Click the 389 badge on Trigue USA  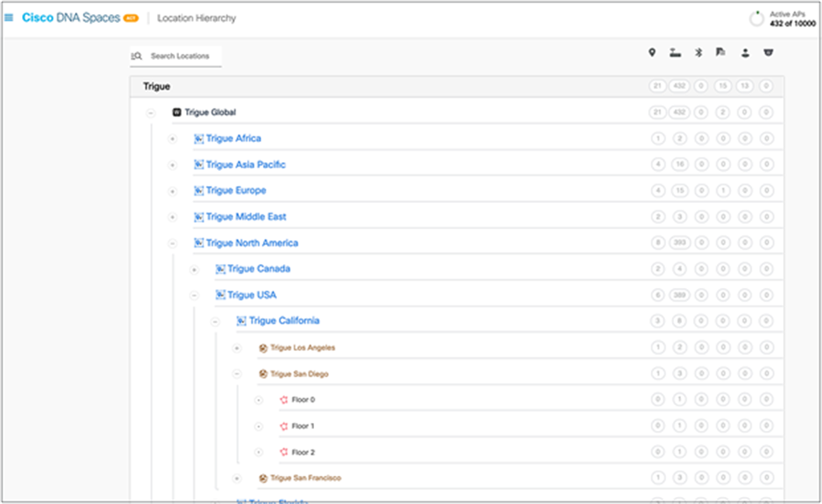tap(679, 295)
